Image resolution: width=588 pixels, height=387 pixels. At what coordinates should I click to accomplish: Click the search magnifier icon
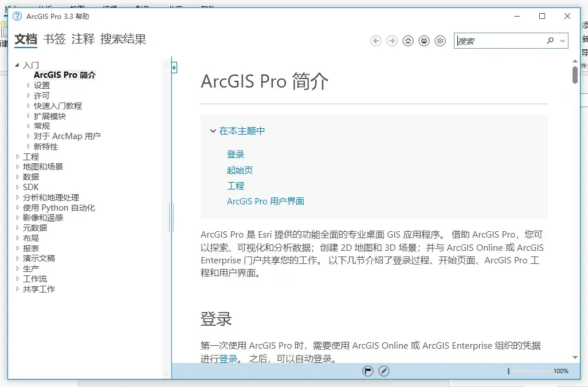pyautogui.click(x=550, y=41)
